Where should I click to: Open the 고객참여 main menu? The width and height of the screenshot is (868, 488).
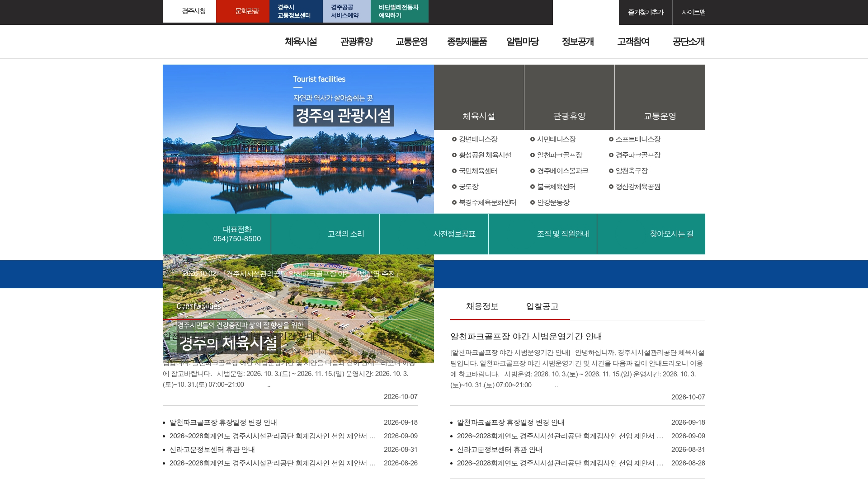633,42
